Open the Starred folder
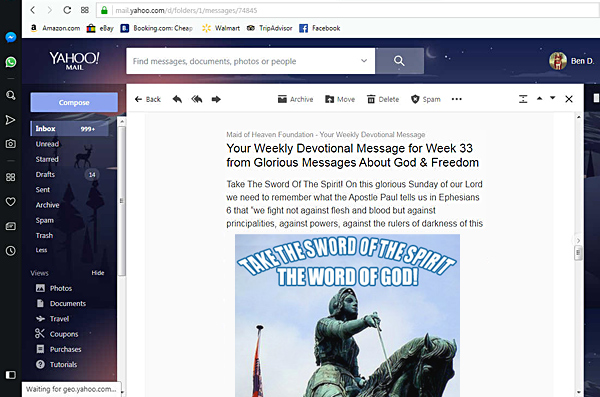Screen dimensions: 600x397 pyautogui.click(x=47, y=159)
